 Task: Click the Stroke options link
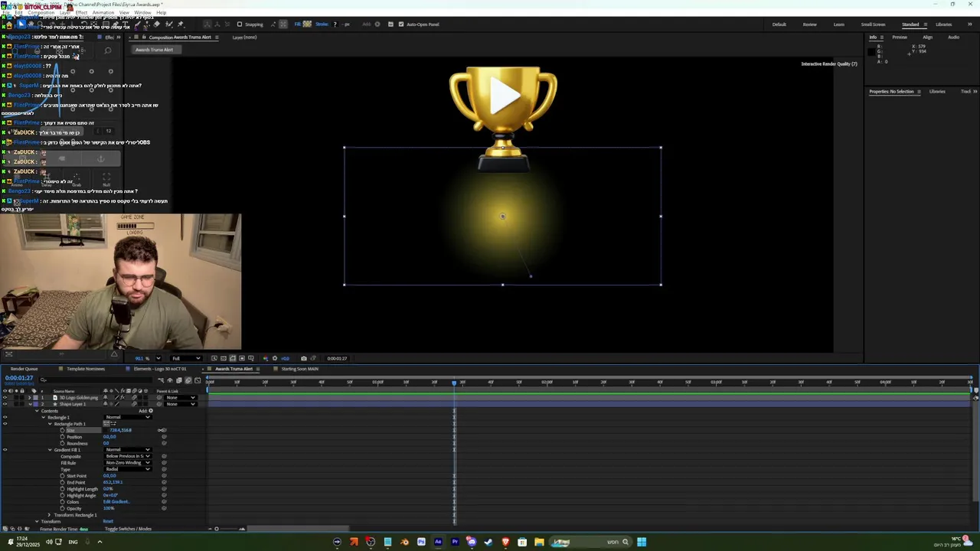[322, 24]
